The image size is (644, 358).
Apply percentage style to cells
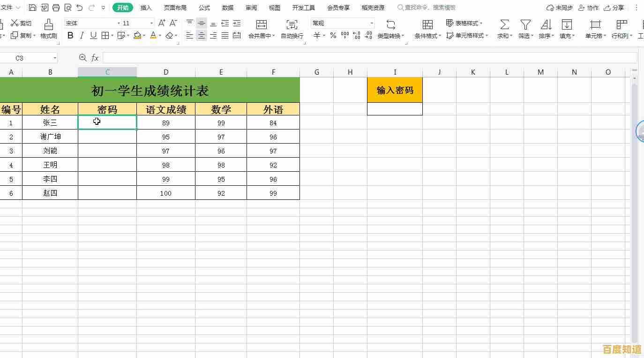pyautogui.click(x=333, y=35)
